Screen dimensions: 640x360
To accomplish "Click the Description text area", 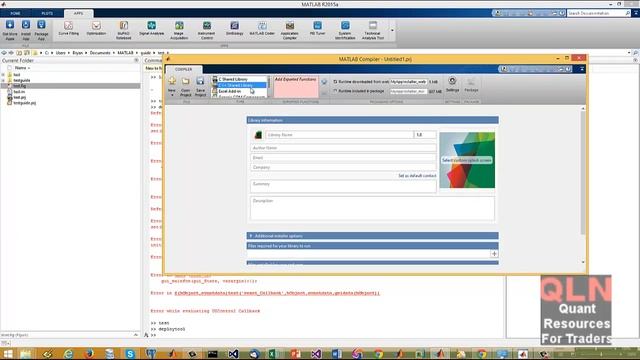I will [x=372, y=209].
